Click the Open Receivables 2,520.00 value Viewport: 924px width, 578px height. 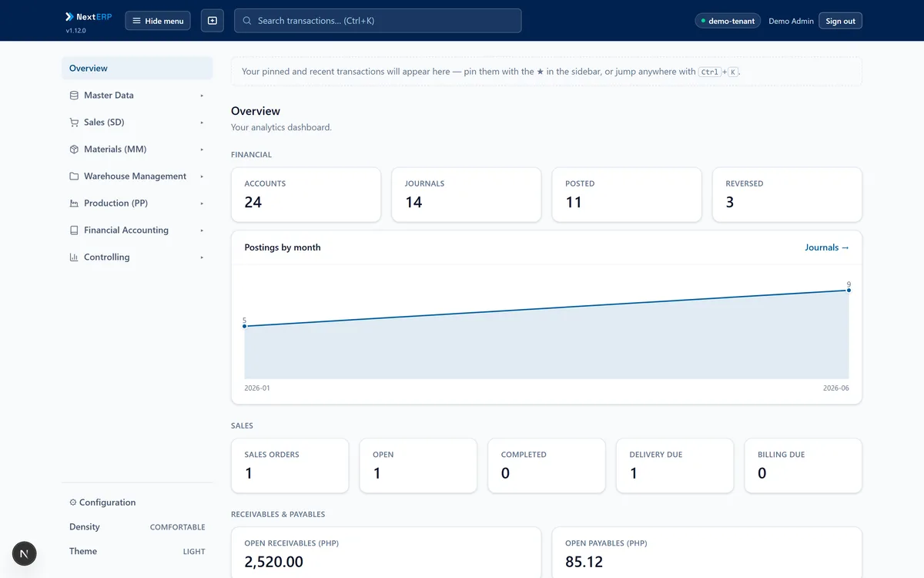coord(273,562)
